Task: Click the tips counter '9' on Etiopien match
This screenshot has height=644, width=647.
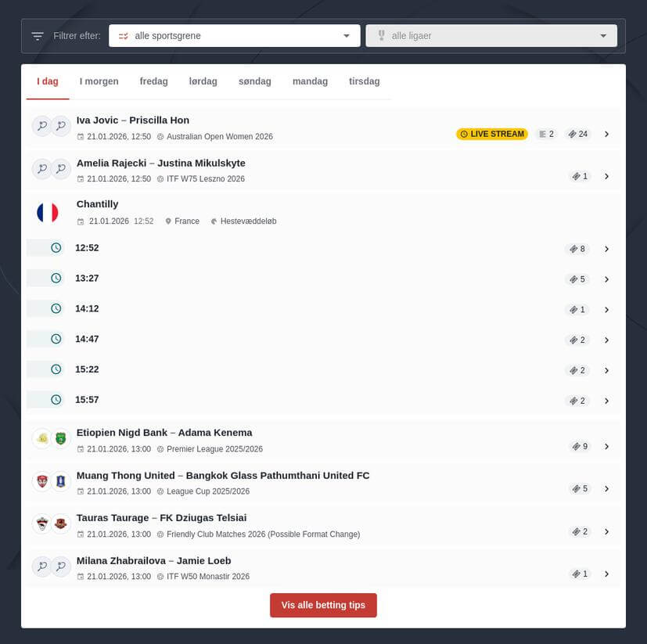Action: point(580,446)
